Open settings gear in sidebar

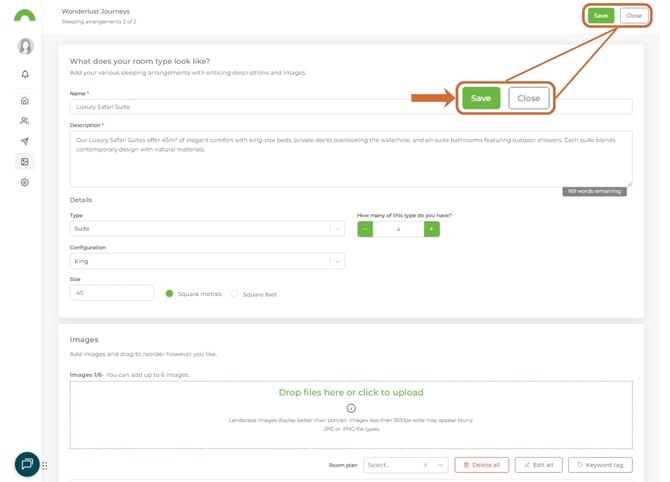coord(25,183)
